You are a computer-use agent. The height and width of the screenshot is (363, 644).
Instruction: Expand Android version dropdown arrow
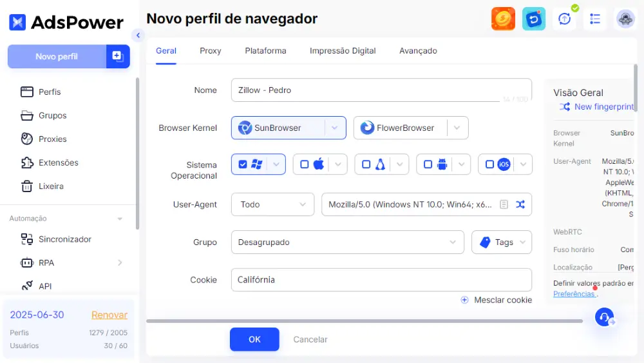click(x=462, y=164)
